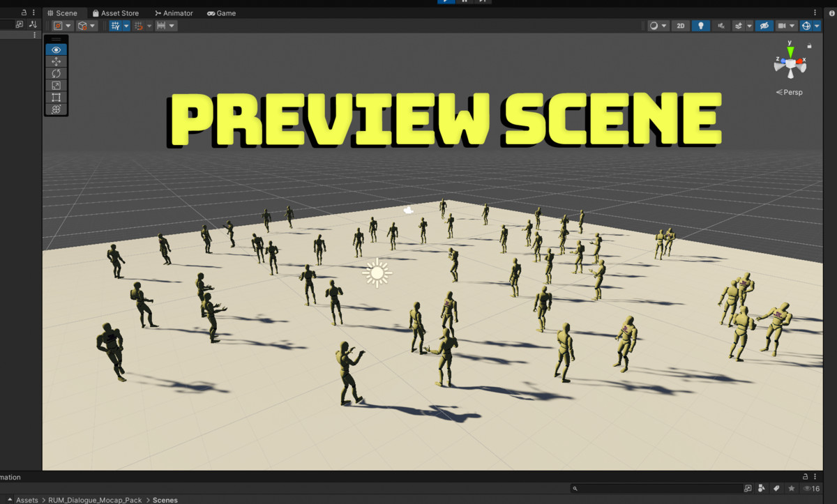Click center cube of orientation gizmo
The height and width of the screenshot is (504, 837).
(790, 64)
